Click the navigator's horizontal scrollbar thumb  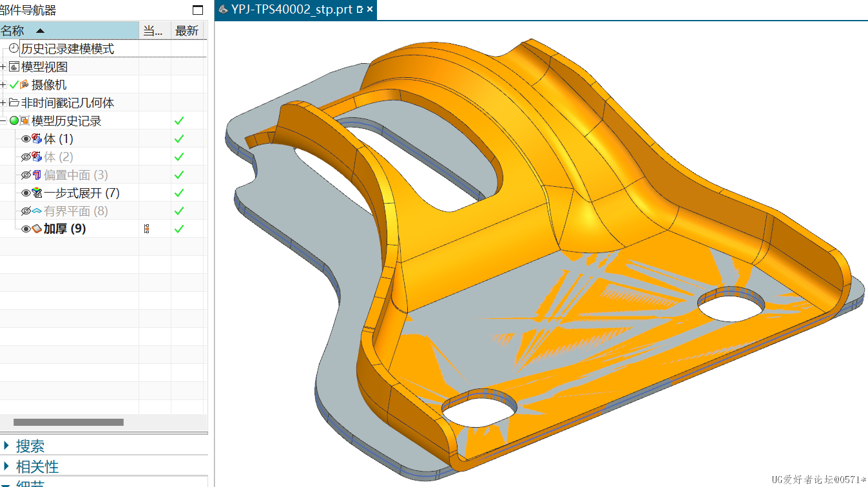point(68,423)
